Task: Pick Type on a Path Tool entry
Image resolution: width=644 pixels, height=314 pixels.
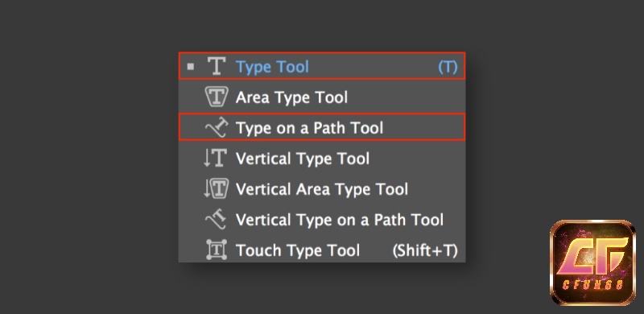Action: 322,127
